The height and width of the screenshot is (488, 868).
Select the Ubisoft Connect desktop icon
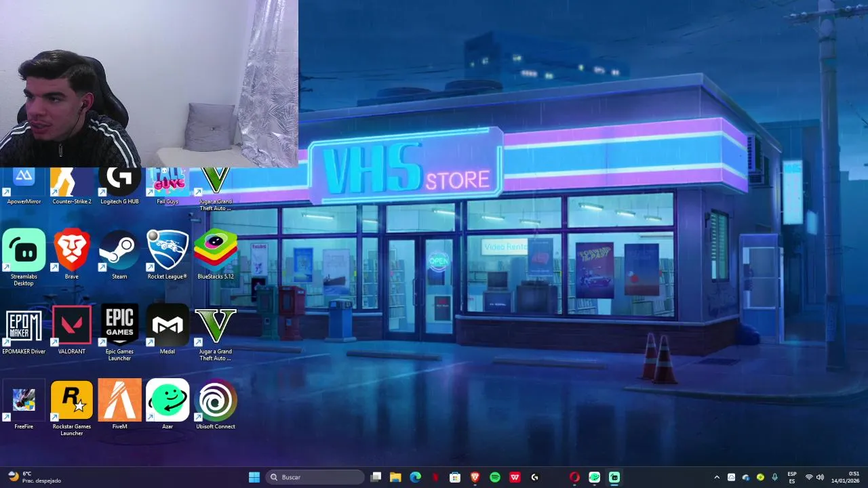216,405
